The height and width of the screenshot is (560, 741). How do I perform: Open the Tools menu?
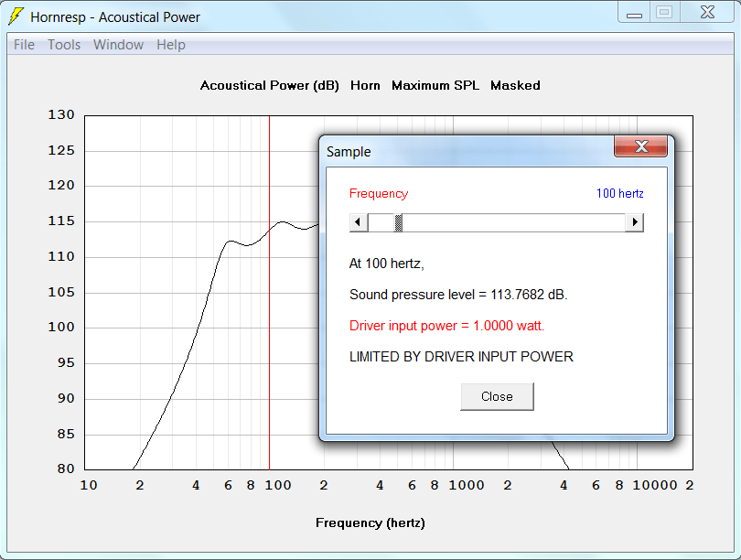[64, 45]
